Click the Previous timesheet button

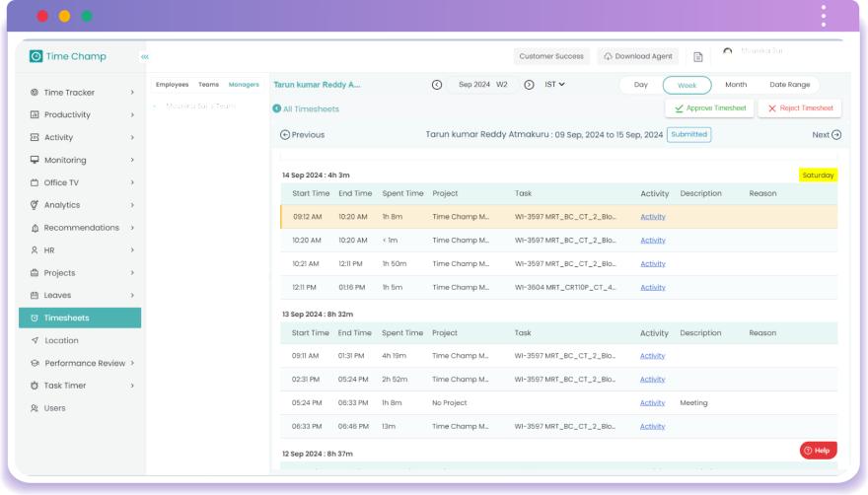[x=302, y=135]
